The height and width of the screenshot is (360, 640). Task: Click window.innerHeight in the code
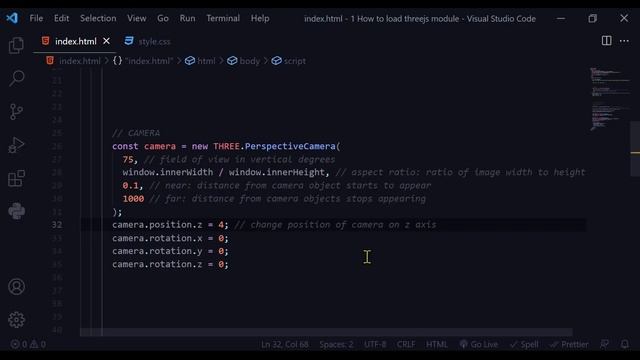pyautogui.click(x=276, y=172)
